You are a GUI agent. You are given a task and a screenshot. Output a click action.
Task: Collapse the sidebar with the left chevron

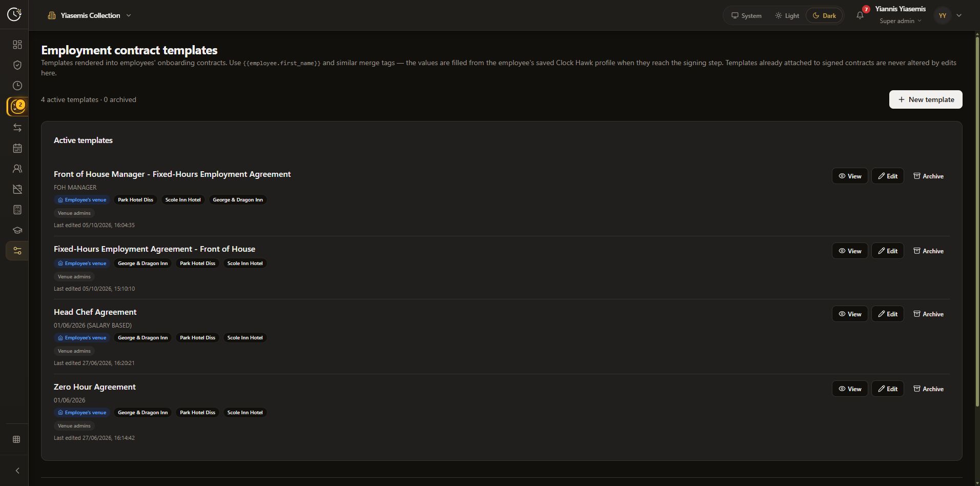(17, 471)
